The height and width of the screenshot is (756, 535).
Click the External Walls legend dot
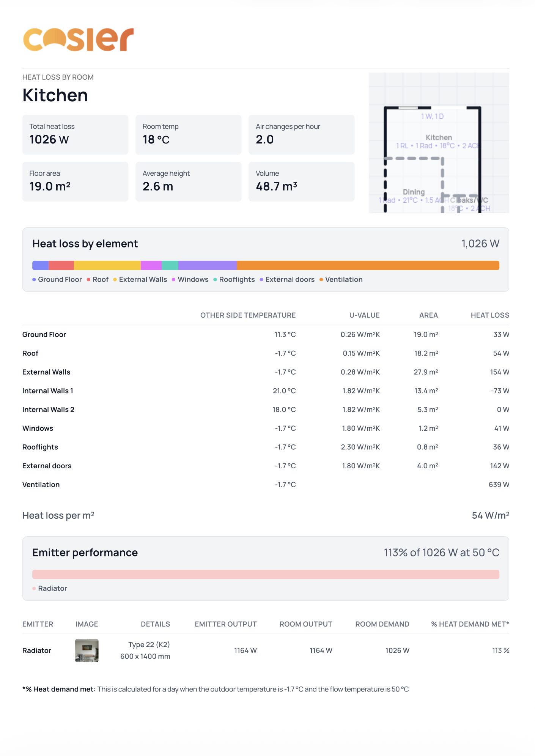coord(115,280)
